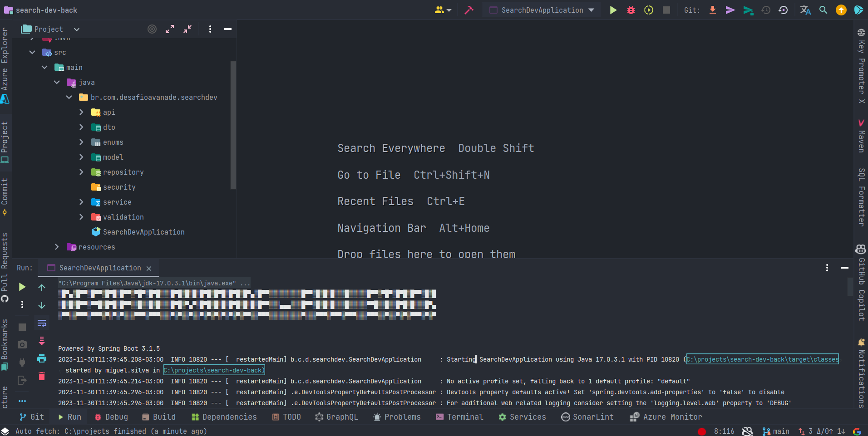Switch Git branch via main in status bar
Screen dimensions: 868x436
[776, 431]
